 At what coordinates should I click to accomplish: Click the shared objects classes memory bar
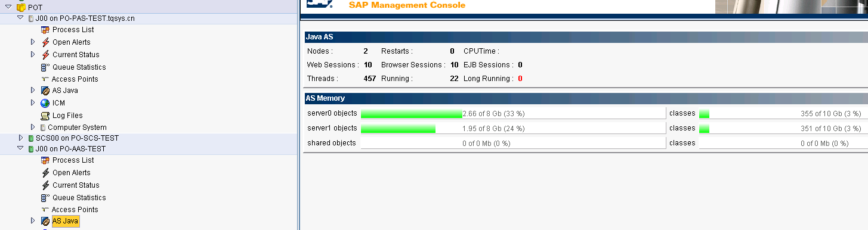click(x=783, y=143)
